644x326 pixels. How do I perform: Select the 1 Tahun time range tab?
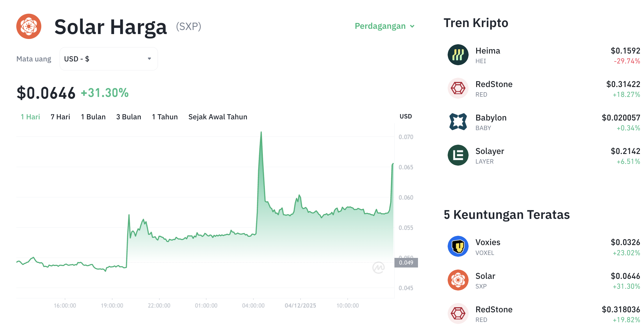[165, 117]
